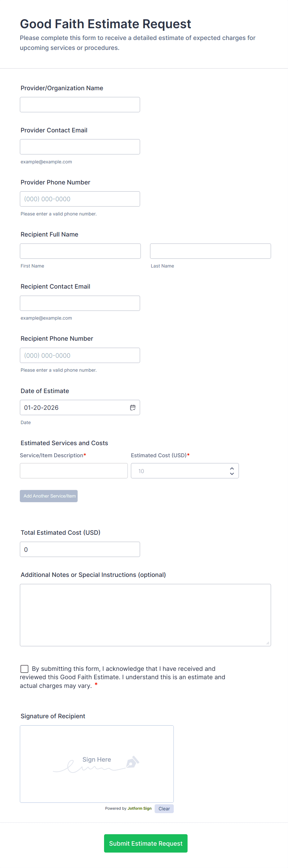Clear the recipient signature

coord(164,809)
